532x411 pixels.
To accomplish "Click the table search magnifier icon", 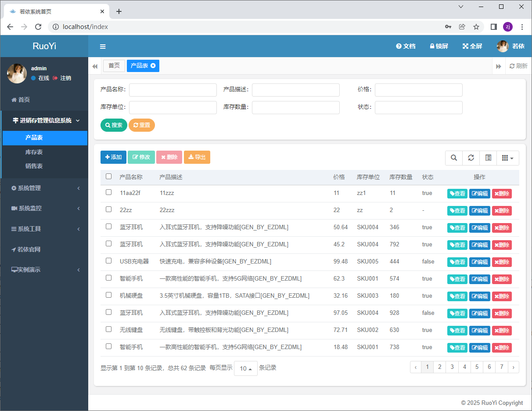I will pos(454,158).
